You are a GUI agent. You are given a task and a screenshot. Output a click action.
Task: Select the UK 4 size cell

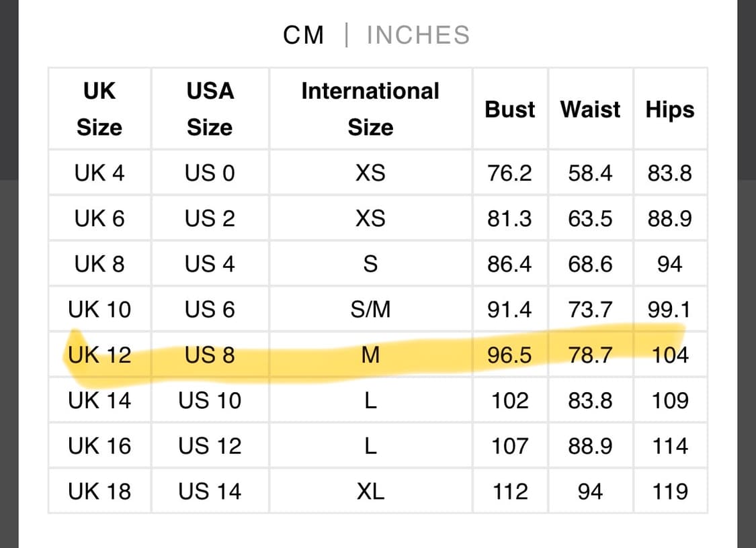tap(99, 173)
